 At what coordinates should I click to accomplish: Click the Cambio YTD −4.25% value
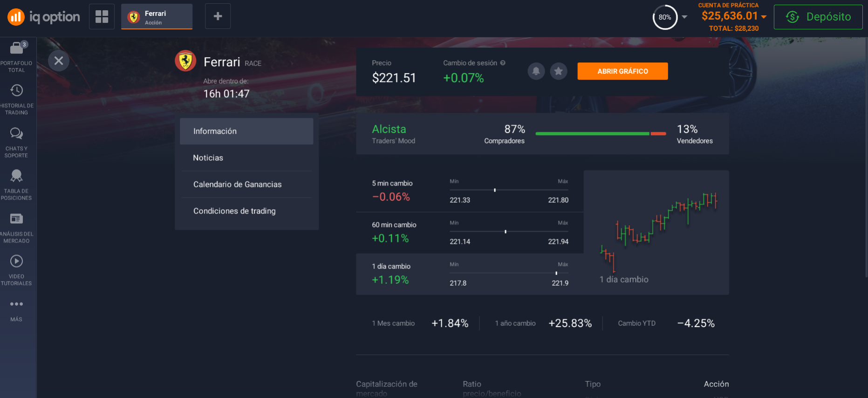pos(696,323)
